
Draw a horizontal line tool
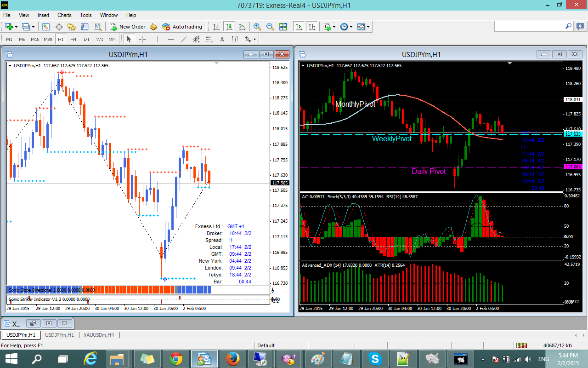(x=171, y=39)
